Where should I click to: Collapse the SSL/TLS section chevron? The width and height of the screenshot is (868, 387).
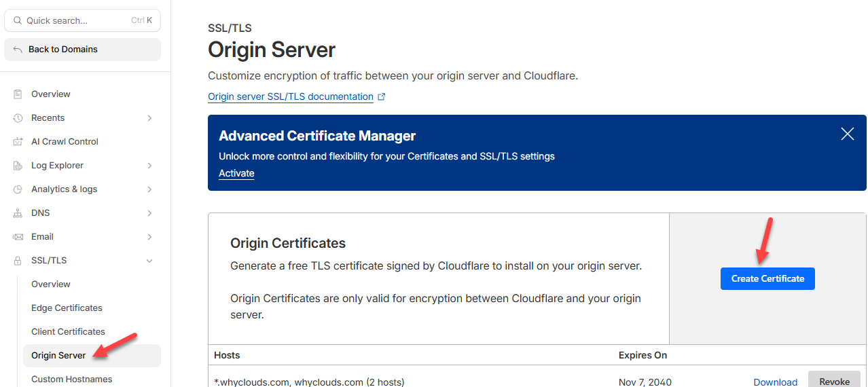click(149, 261)
